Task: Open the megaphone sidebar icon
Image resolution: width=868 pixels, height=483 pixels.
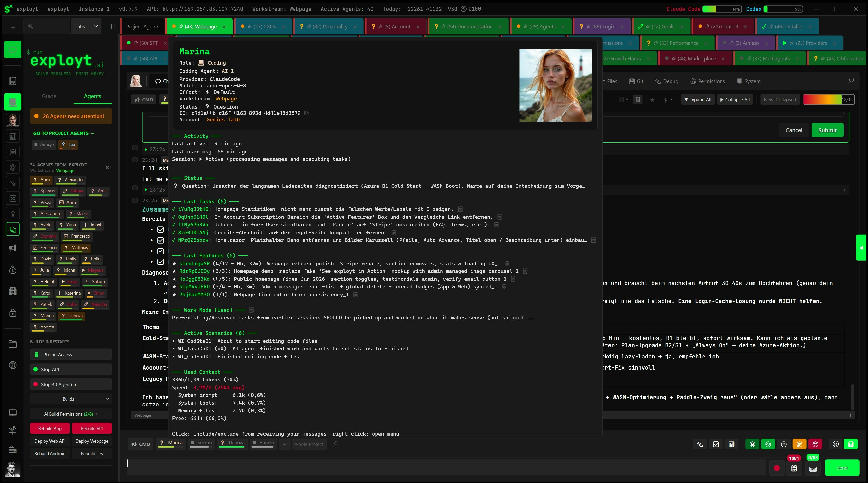Action: click(13, 249)
